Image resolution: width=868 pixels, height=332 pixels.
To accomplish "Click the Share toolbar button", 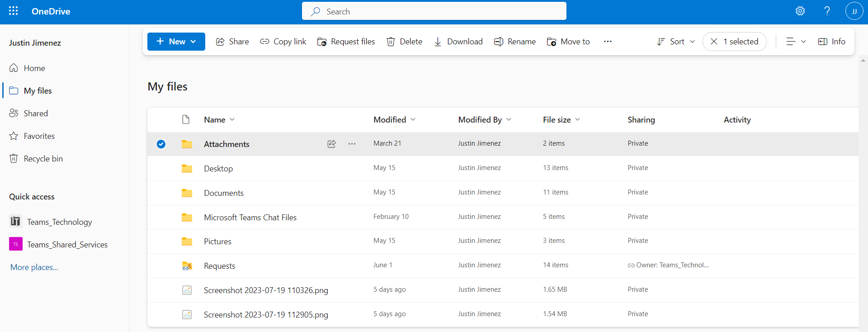I will point(232,42).
